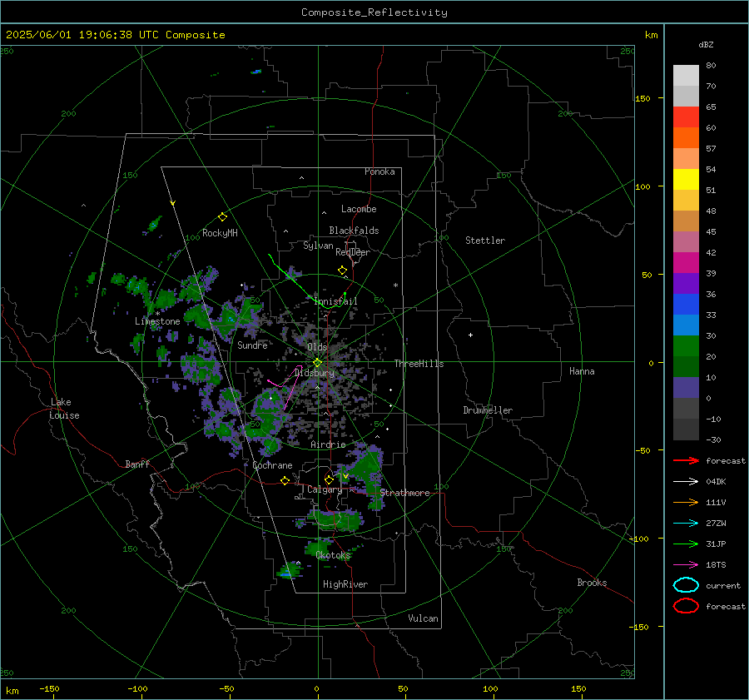The height and width of the screenshot is (700, 749).
Task: Click the green 31JP arrow icon
Action: click(686, 544)
